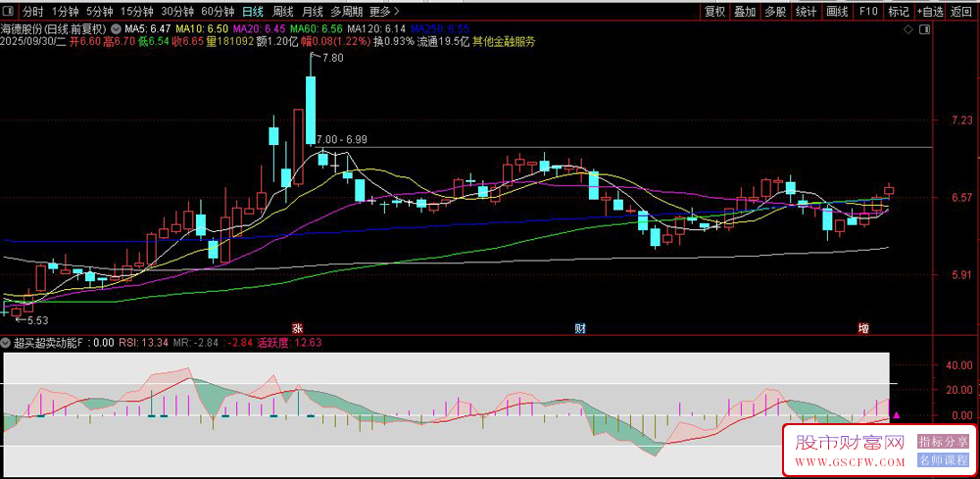This screenshot has width=980, height=479.
Task: Open the 多周期 multi-period view
Action: click(346, 12)
